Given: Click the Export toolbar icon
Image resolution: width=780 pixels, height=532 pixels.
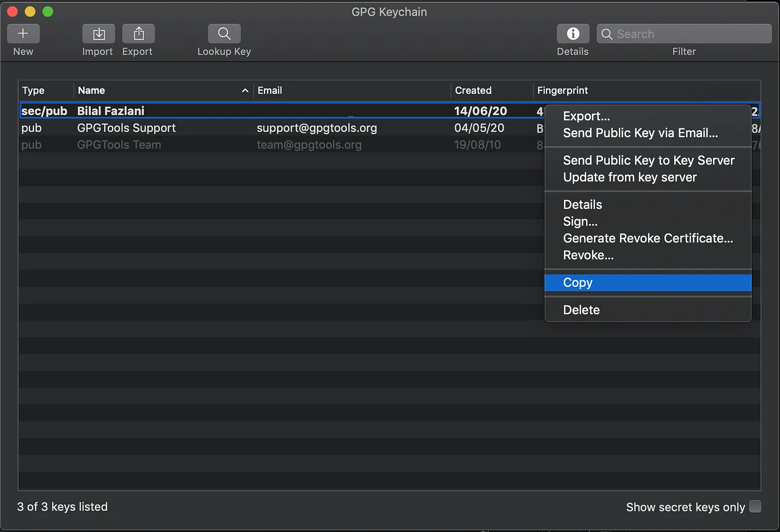Looking at the screenshot, I should (x=139, y=34).
